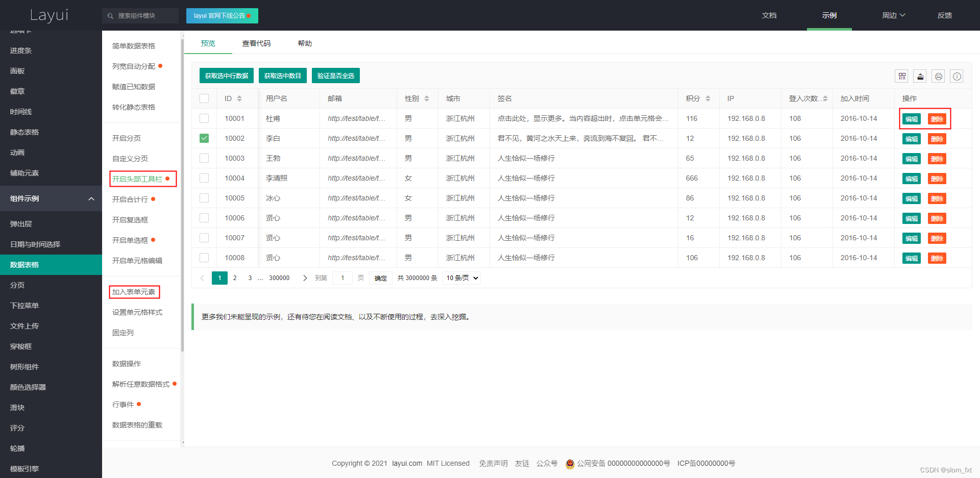Click the 搜索组件模块 search field
980x478 pixels.
[140, 16]
